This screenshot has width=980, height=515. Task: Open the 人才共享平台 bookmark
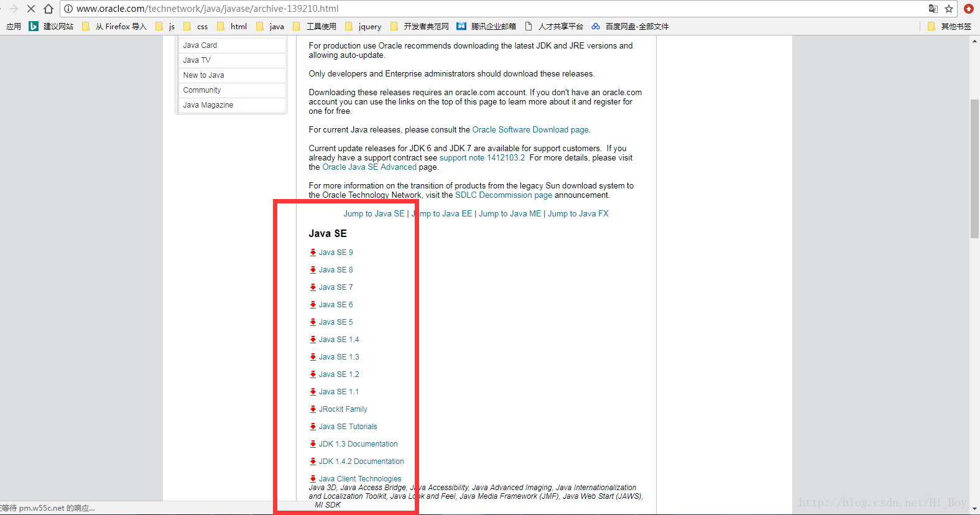[x=554, y=26]
